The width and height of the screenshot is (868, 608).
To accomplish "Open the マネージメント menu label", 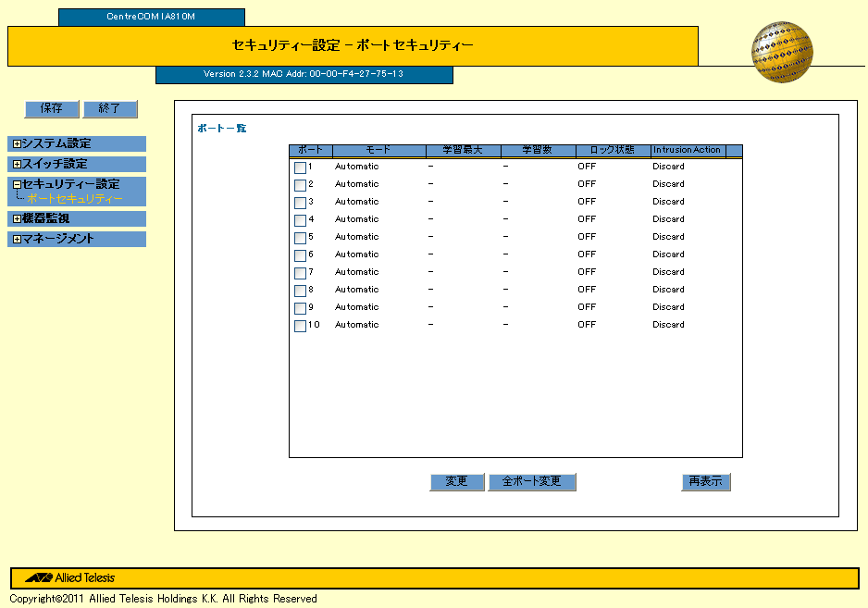I will (57, 239).
